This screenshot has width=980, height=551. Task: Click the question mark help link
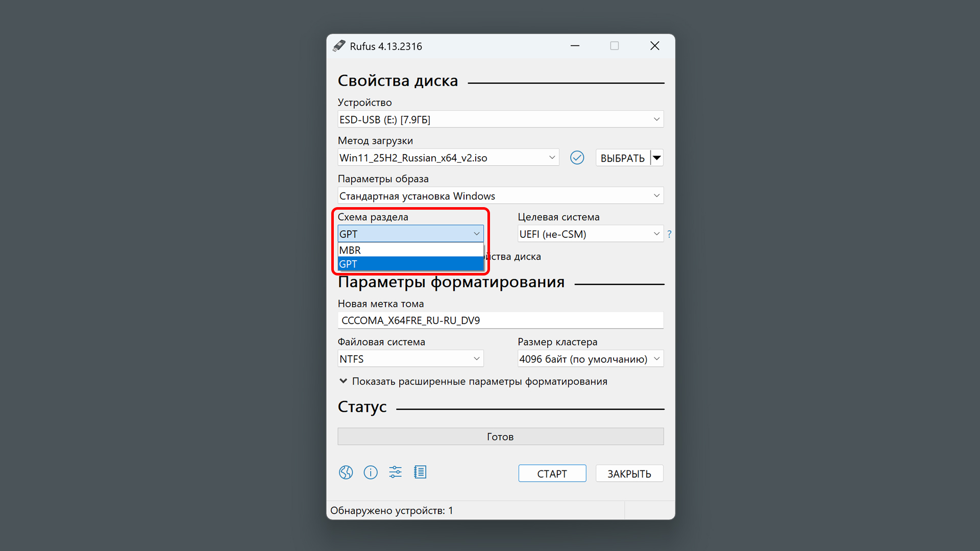(669, 234)
